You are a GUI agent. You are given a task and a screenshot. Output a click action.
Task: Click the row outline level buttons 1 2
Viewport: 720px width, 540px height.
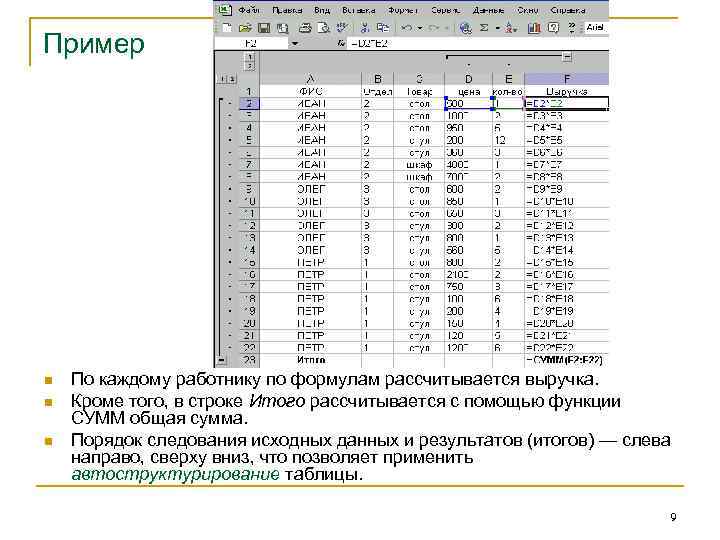pyautogui.click(x=226, y=79)
